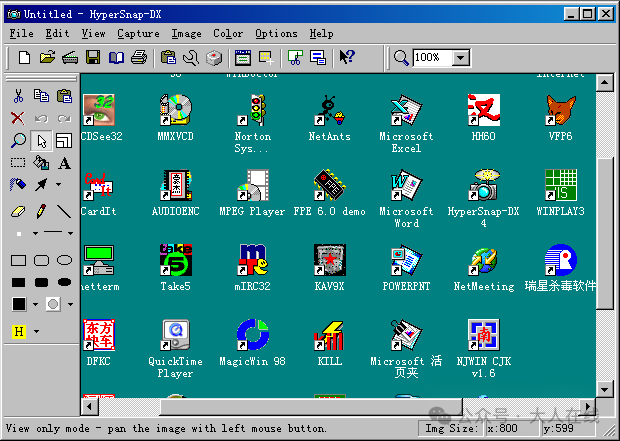Open a file with the folder icon
Image resolution: width=620 pixels, height=441 pixels.
tap(47, 58)
